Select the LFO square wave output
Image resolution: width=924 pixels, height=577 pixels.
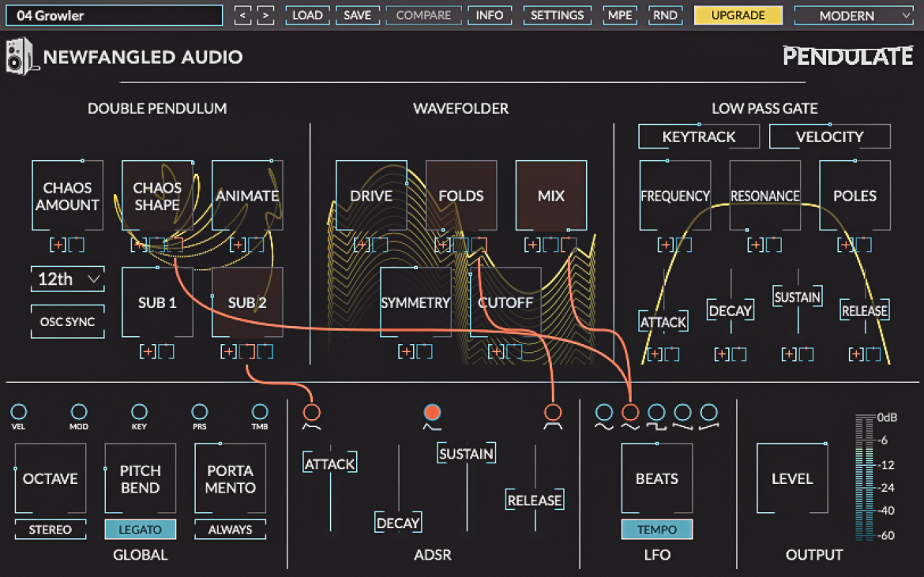[x=656, y=412]
